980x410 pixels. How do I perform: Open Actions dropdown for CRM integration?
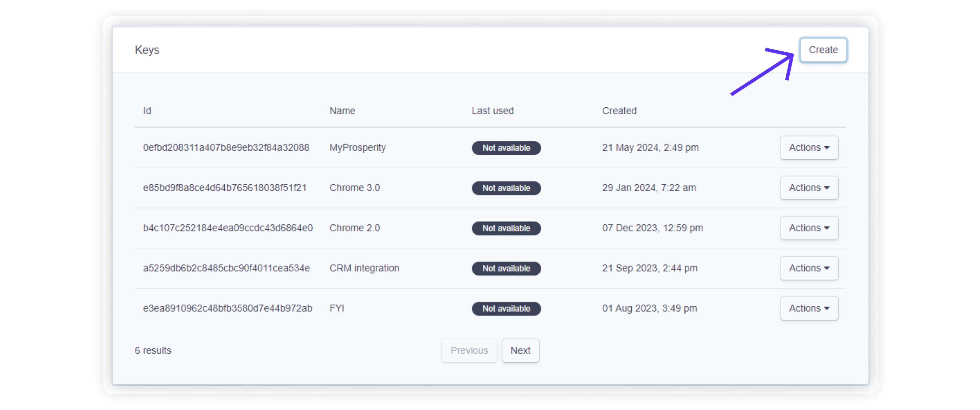pos(809,268)
